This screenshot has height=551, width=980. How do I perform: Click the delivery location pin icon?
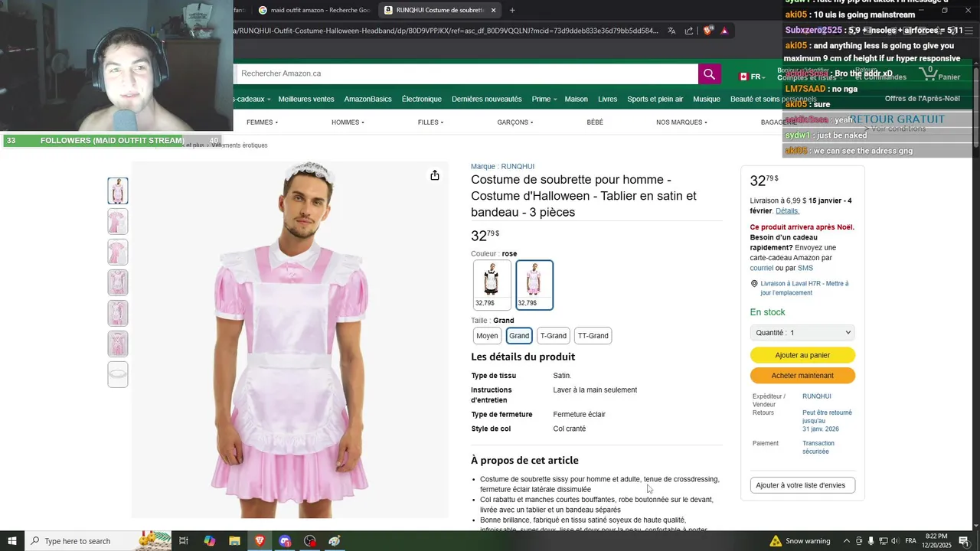pyautogui.click(x=754, y=284)
